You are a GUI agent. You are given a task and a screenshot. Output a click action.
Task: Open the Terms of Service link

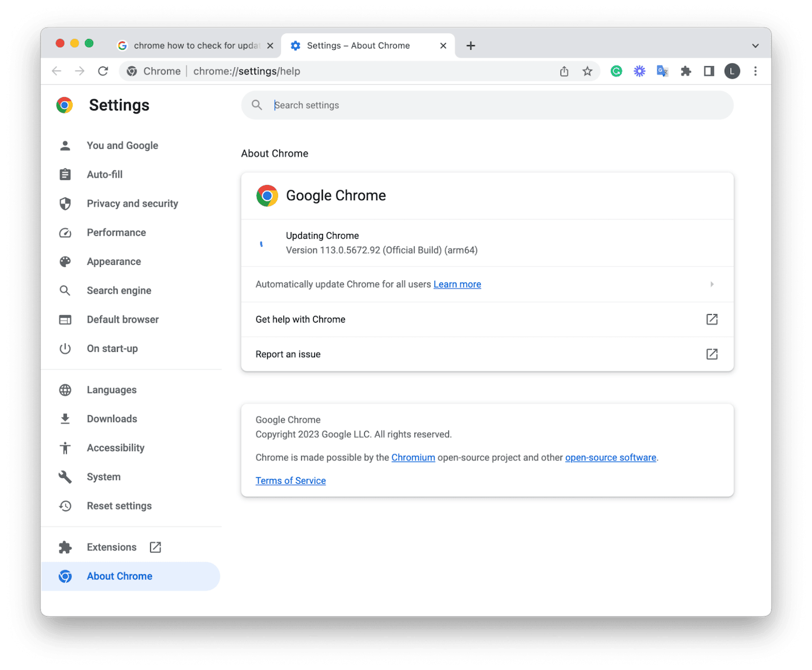click(x=290, y=480)
